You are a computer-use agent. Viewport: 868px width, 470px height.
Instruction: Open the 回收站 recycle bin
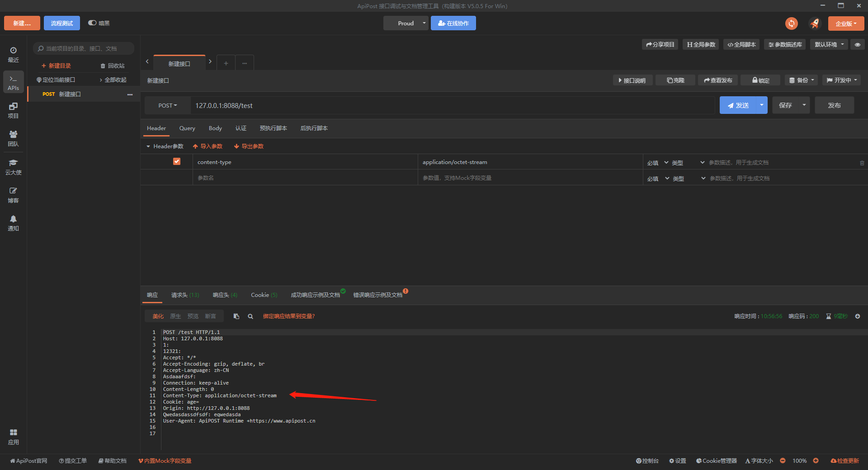113,66
